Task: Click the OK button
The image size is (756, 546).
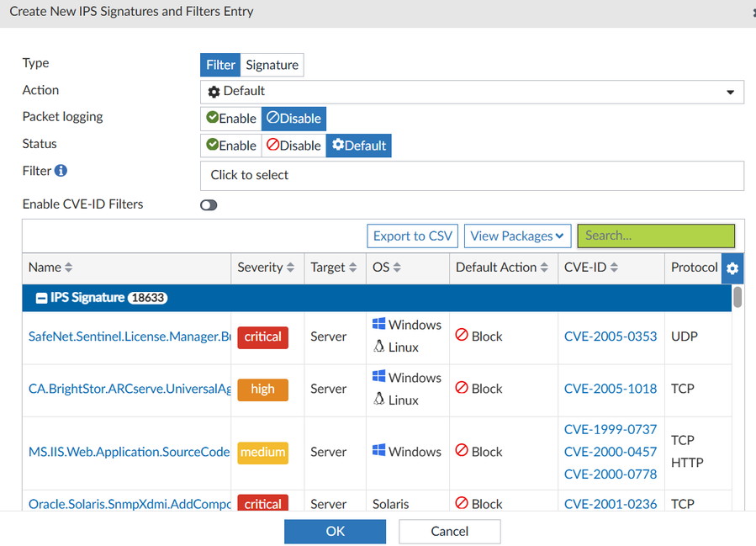Action: 335,531
